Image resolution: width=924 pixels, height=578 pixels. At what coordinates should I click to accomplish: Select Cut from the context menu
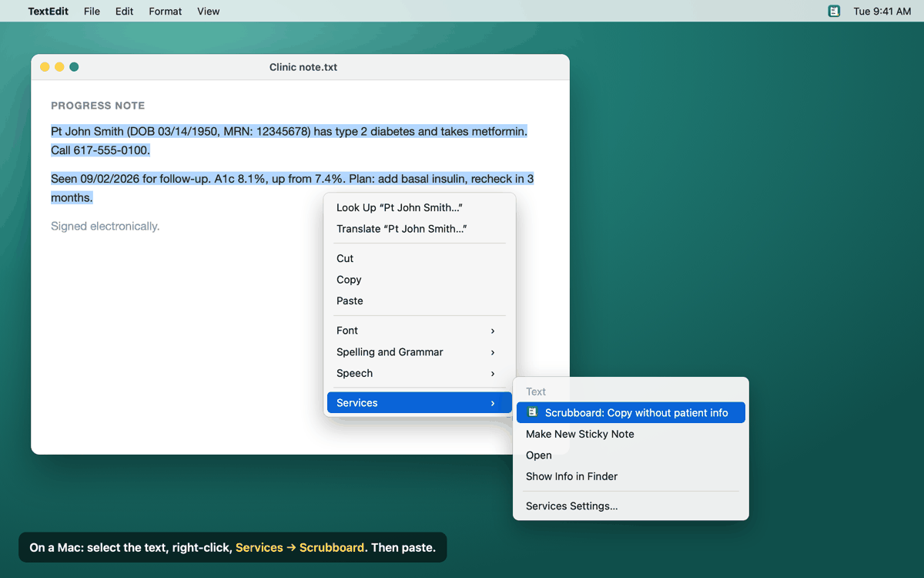[420, 258]
